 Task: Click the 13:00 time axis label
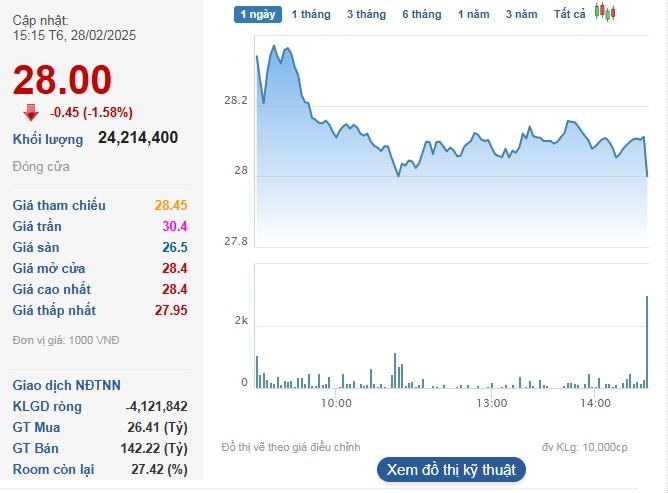point(492,403)
